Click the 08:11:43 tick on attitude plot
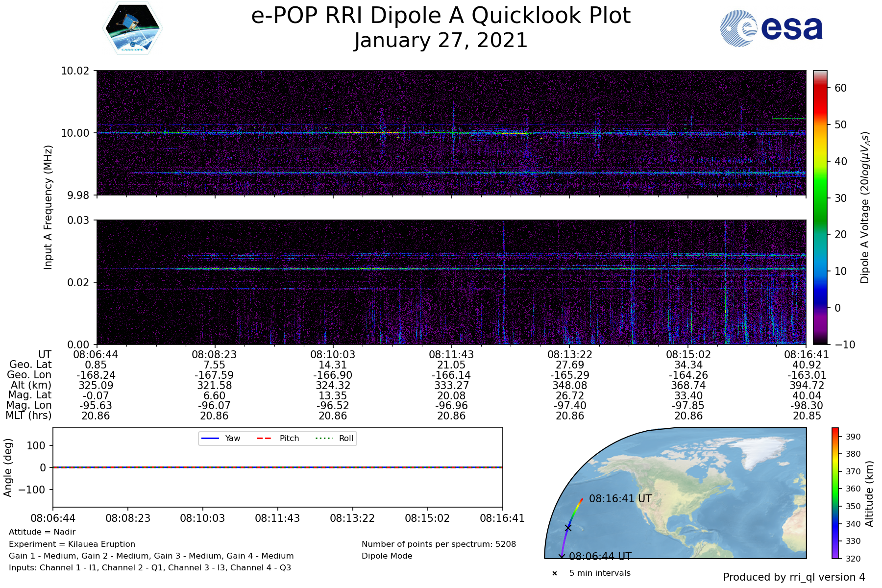Image resolution: width=882 pixels, height=588 pixels. pos(277,518)
